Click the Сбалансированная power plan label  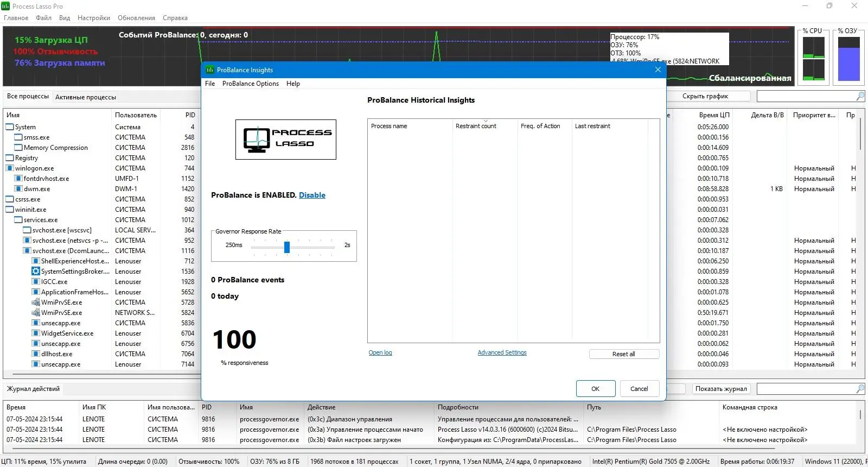pyautogui.click(x=750, y=78)
